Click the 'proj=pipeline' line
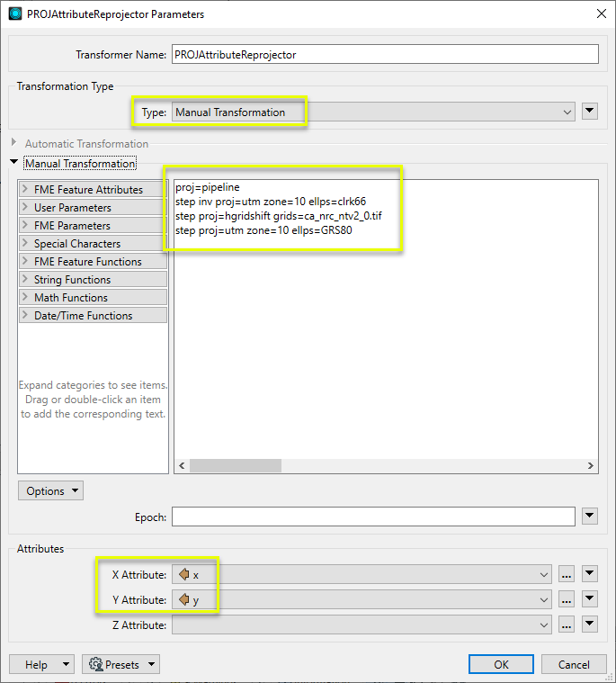 point(207,187)
